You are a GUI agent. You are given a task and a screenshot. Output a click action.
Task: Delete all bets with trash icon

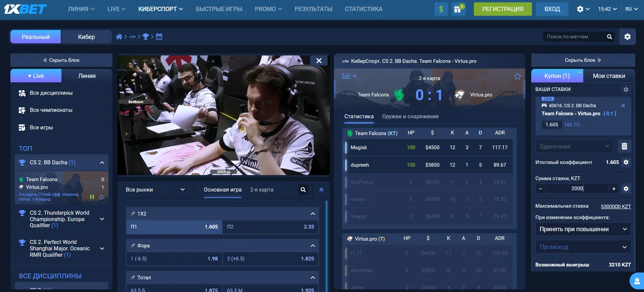624,147
